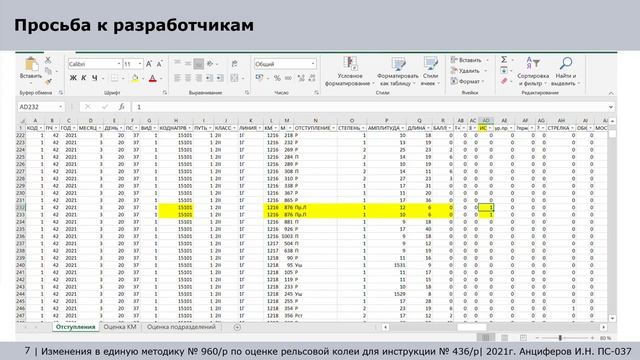Click the Copy icon in clipboard group
640x360 pixels.
pos(48,71)
